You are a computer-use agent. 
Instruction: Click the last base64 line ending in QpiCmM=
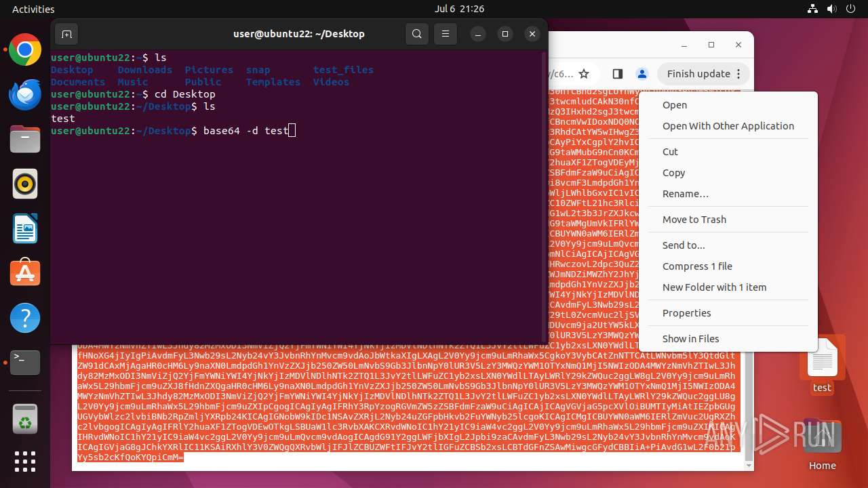click(131, 457)
